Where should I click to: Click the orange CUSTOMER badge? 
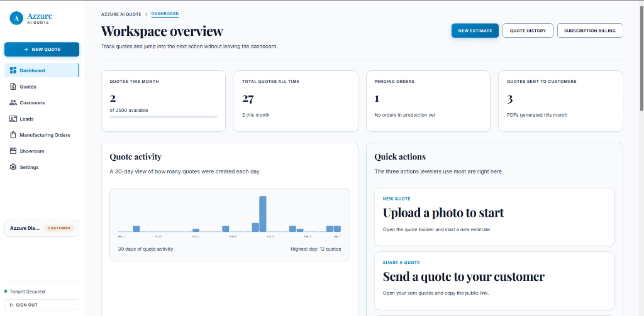59,228
